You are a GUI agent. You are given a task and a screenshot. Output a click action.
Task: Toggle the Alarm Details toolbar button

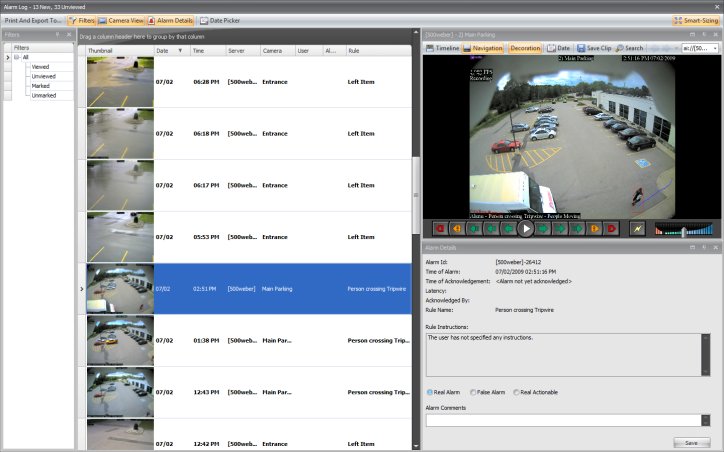point(170,21)
